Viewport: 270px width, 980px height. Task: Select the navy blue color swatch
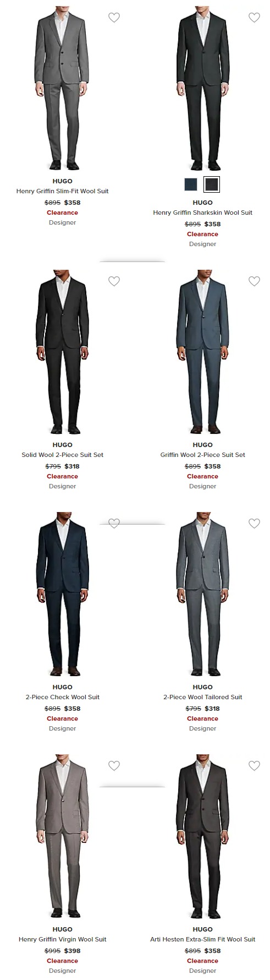(191, 184)
